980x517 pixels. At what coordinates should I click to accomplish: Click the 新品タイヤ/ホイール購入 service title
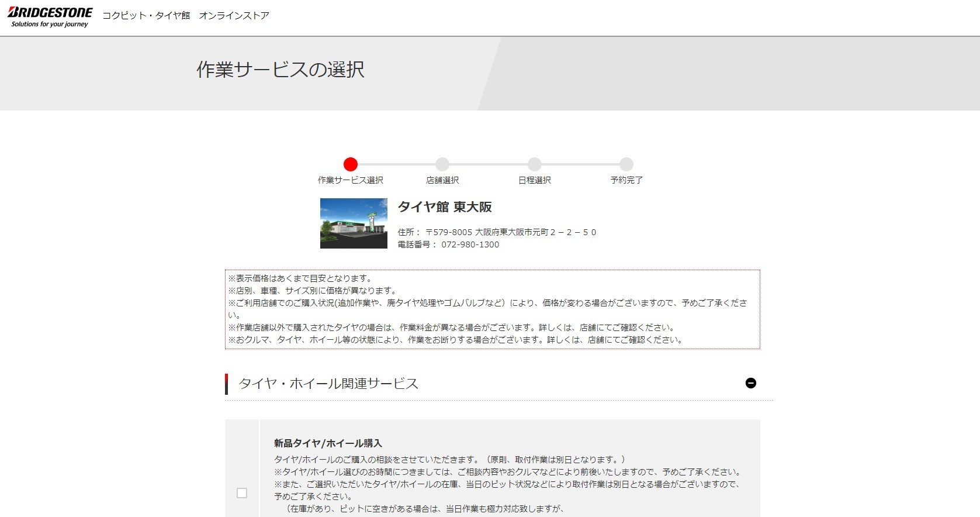coord(328,443)
